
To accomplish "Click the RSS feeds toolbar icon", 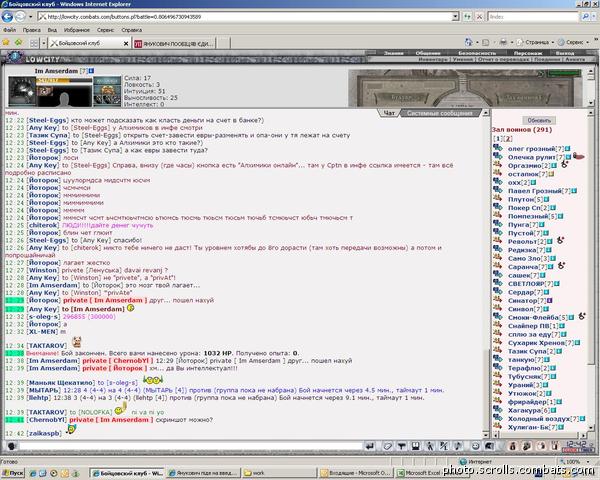I will (x=485, y=42).
